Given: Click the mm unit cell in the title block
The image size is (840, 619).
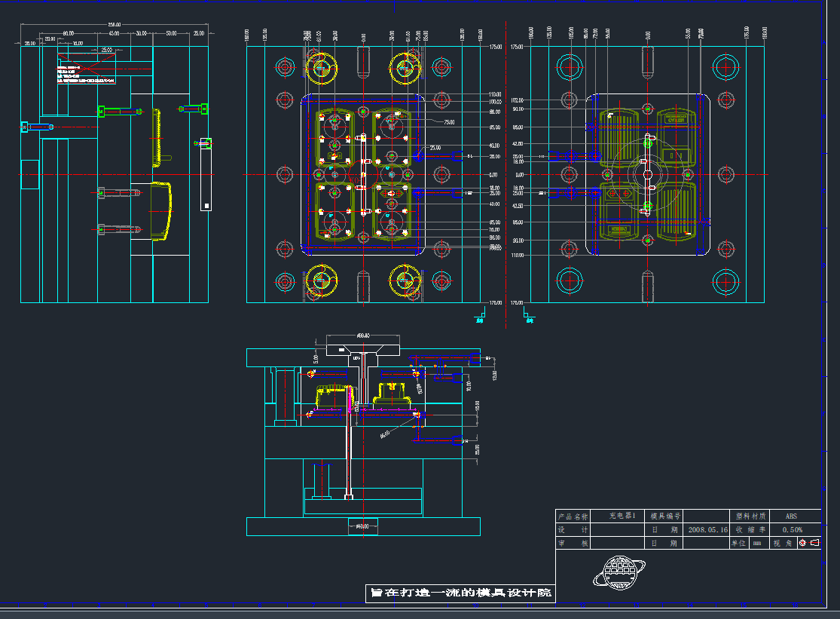Looking at the screenshot, I should point(759,543).
